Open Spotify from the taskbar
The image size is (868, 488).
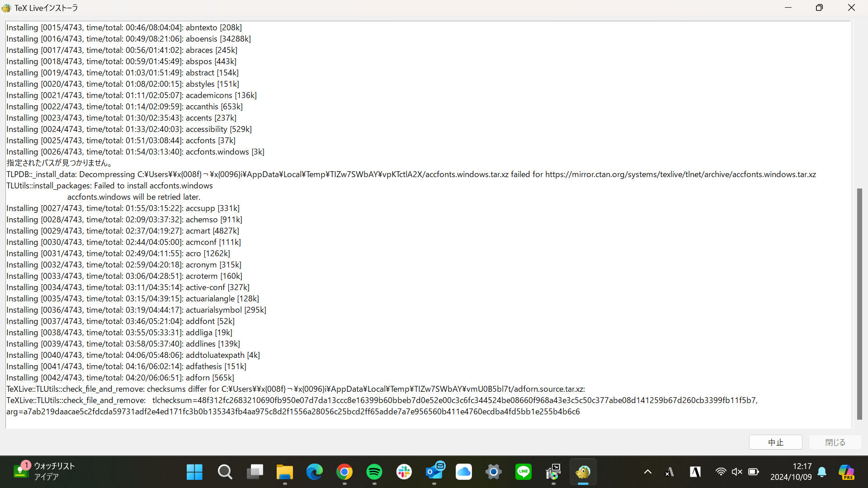[x=374, y=472]
